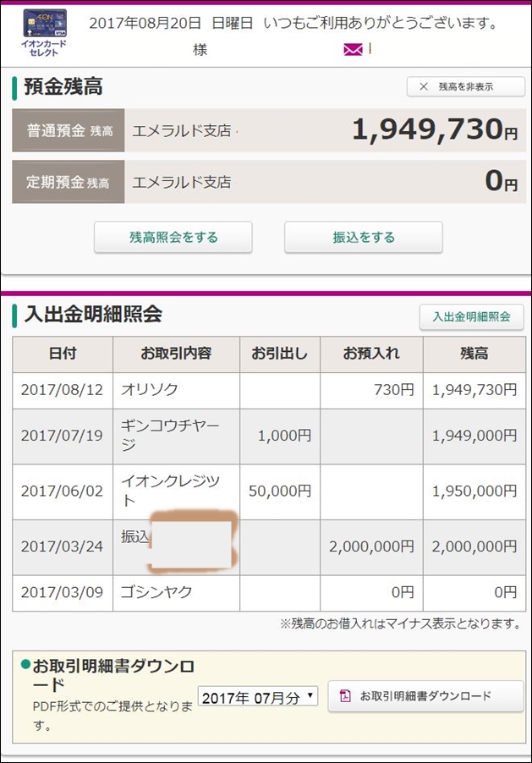Viewport: 532px width, 763px height.
Task: Open the pink mail envelope icon
Action: 353,49
